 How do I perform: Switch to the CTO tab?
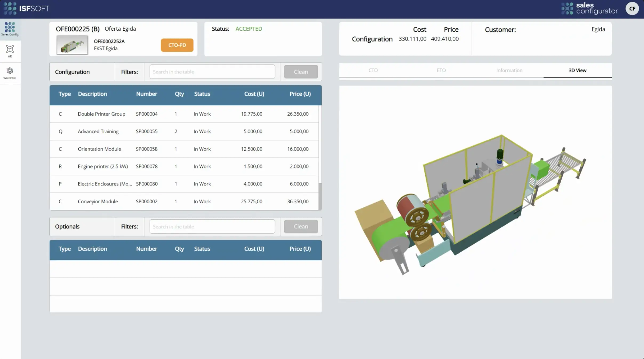[373, 70]
